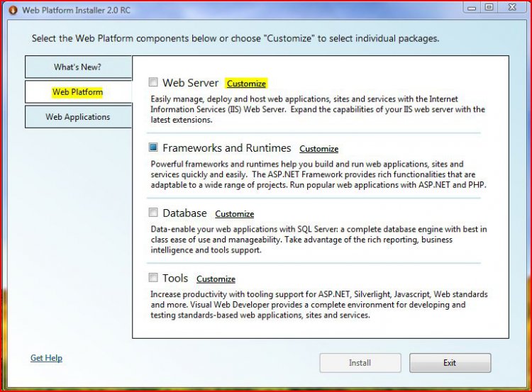Maximize the installer window

click(489, 7)
